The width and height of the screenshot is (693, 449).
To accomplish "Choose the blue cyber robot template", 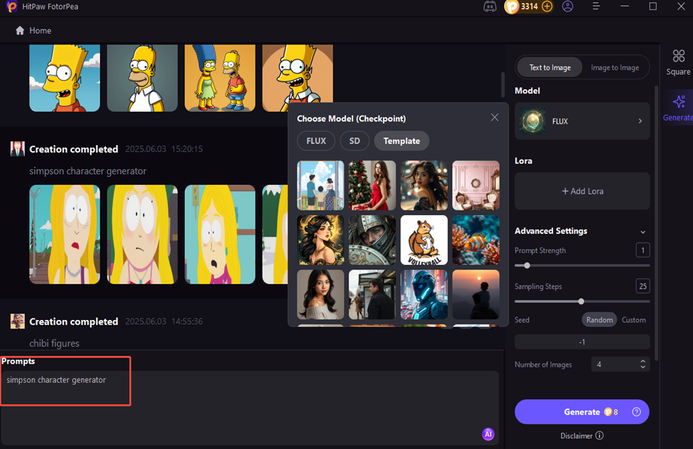I will tap(424, 295).
